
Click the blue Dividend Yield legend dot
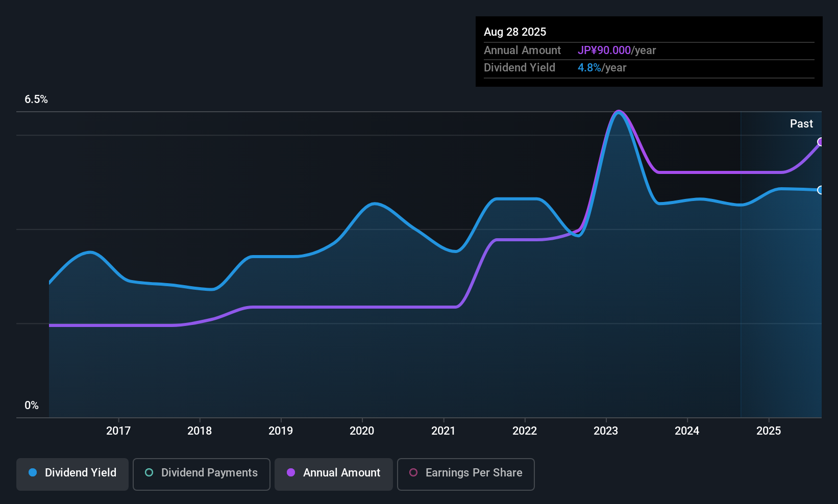[32, 473]
